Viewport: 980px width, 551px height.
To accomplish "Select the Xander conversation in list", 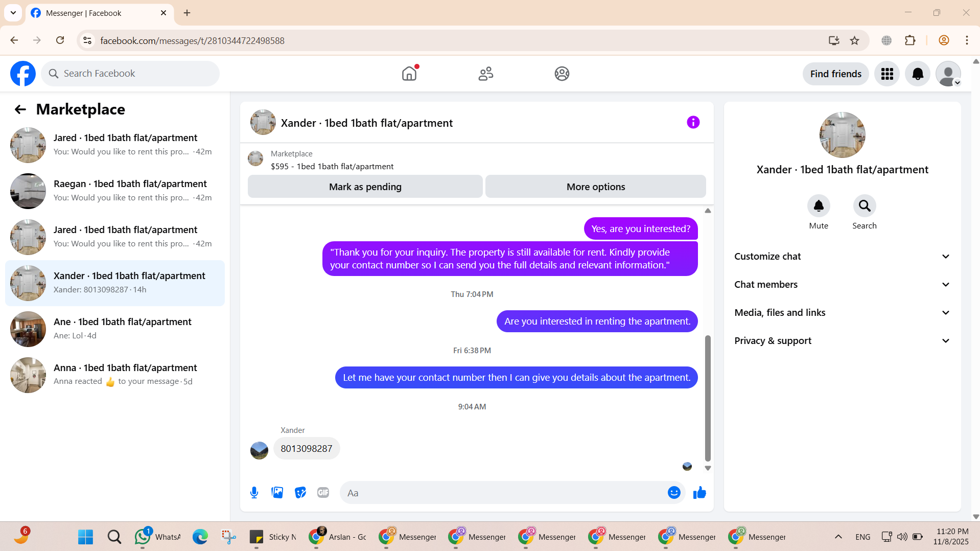I will tap(115, 283).
